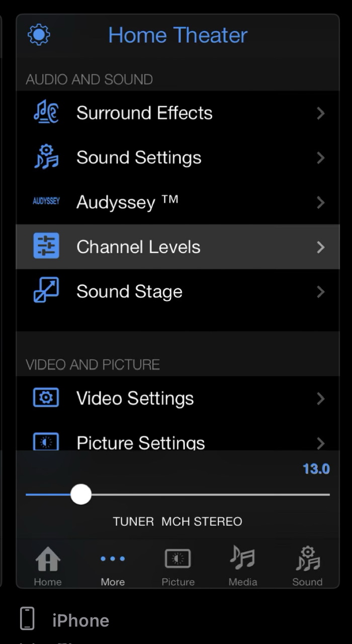Viewport: 352px width, 644px height.
Task: Switch to the Home tab
Action: 48,567
